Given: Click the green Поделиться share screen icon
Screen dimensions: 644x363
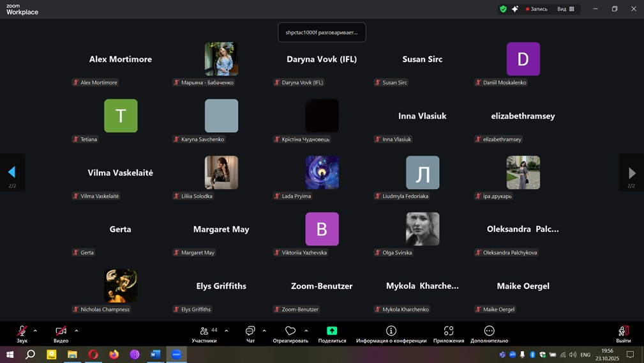Looking at the screenshot, I should pyautogui.click(x=332, y=331).
